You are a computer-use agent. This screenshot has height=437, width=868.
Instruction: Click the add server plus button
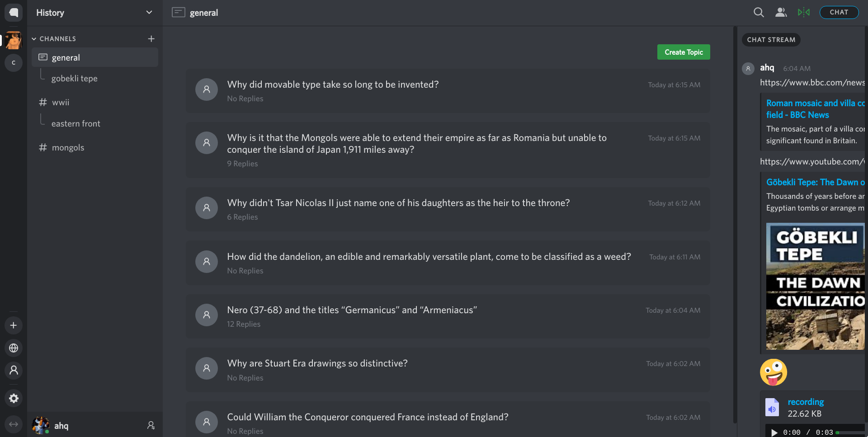point(14,325)
